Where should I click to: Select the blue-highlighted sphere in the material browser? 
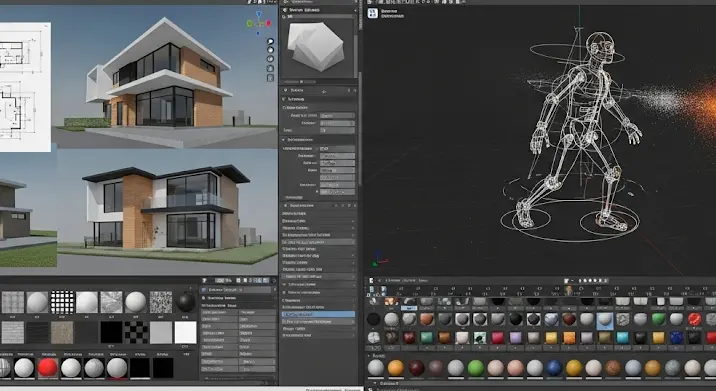pyautogui.click(x=605, y=320)
